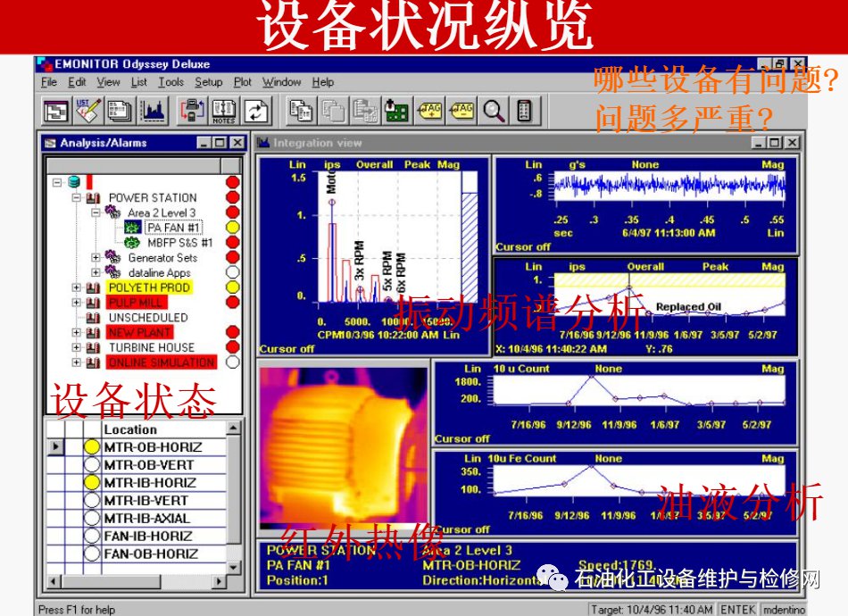Select the white status circle for MTR-IB-AXIAL

pyautogui.click(x=92, y=519)
